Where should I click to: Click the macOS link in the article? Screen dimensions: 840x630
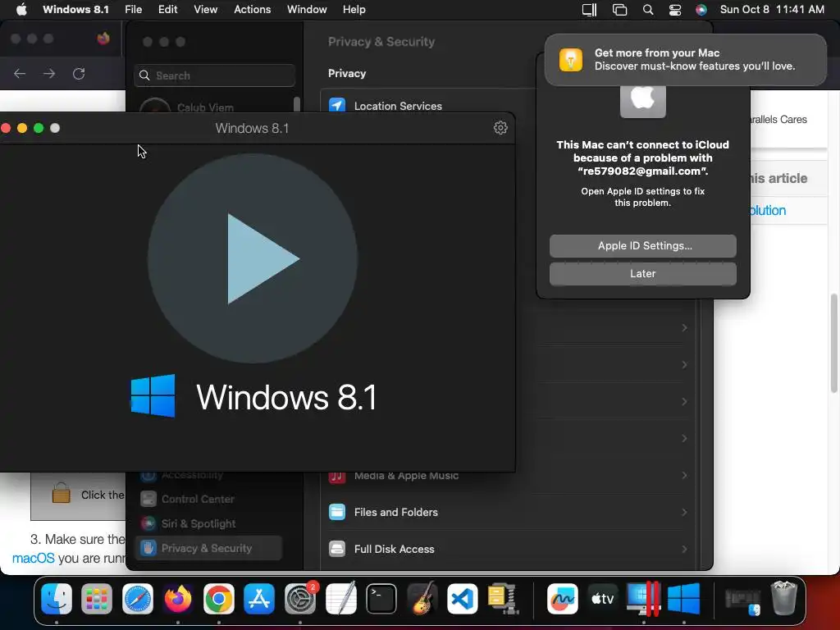click(33, 558)
